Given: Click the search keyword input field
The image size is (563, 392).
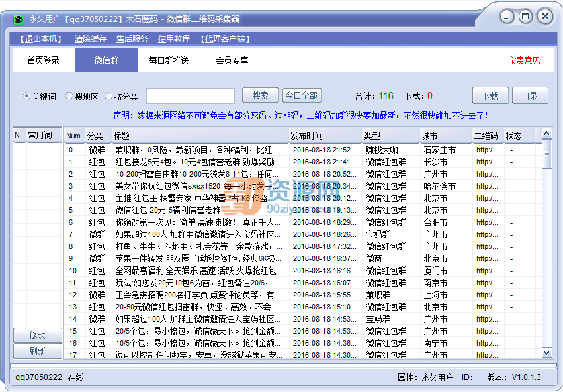Looking at the screenshot, I should tap(191, 96).
